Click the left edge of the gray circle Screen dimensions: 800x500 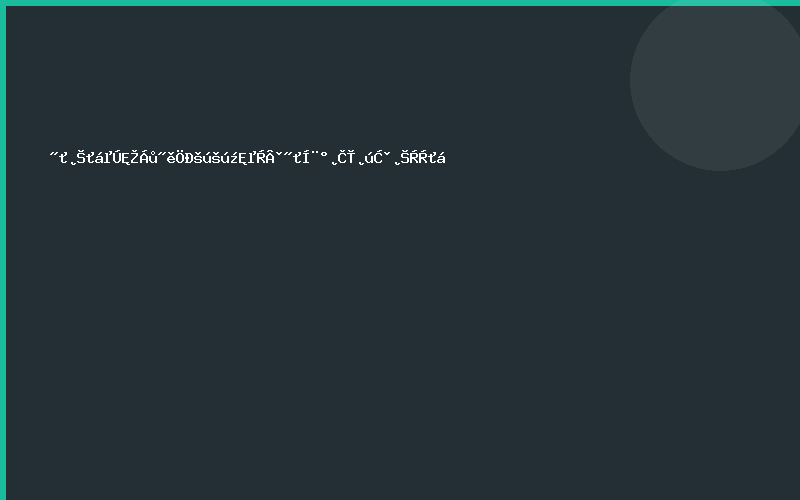(633, 80)
